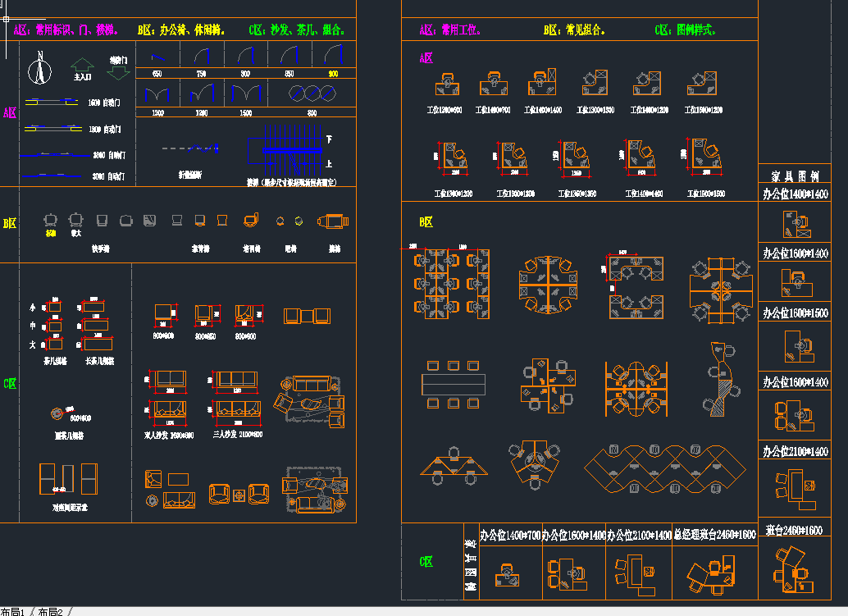Viewport: 848px width, 616px height.
Task: Pick the triangular three-seat workstation block
Action: 454,465
